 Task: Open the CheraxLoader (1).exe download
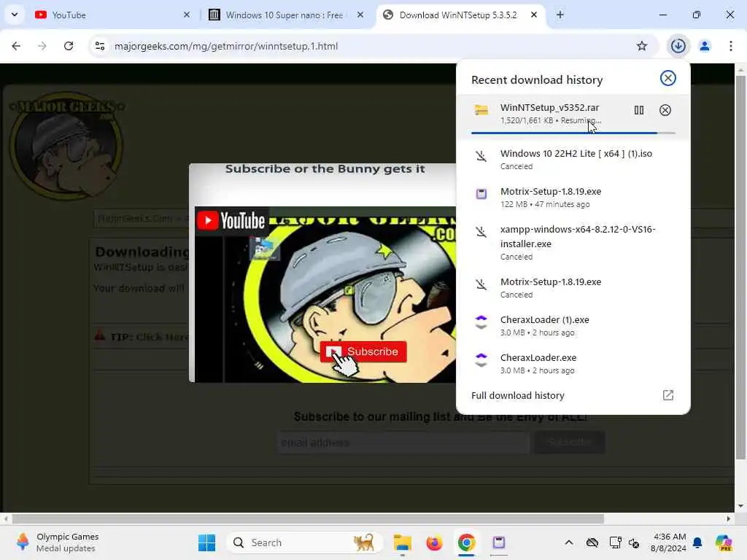click(573, 326)
